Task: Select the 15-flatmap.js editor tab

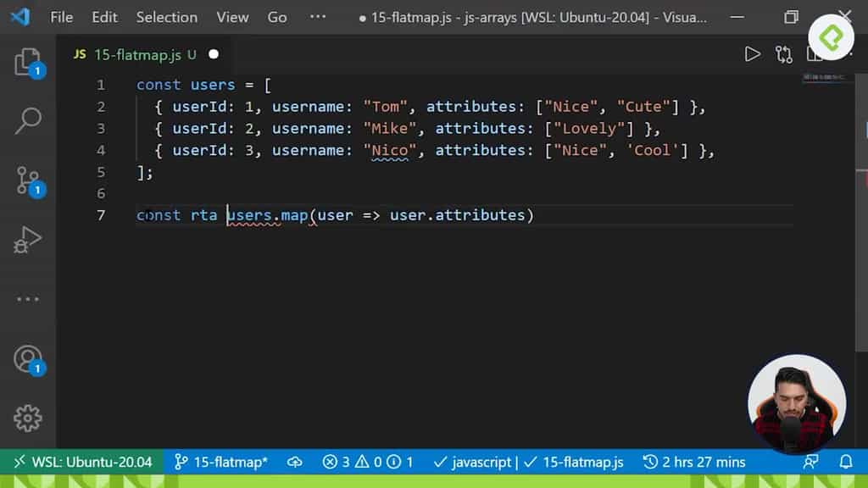Action: pos(140,53)
